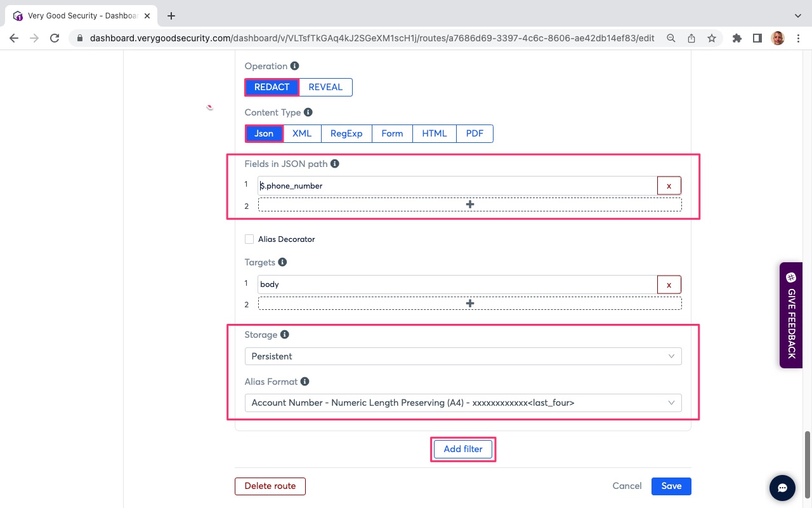Open the user profile avatar
Screen dimensions: 812x508
tap(778, 38)
